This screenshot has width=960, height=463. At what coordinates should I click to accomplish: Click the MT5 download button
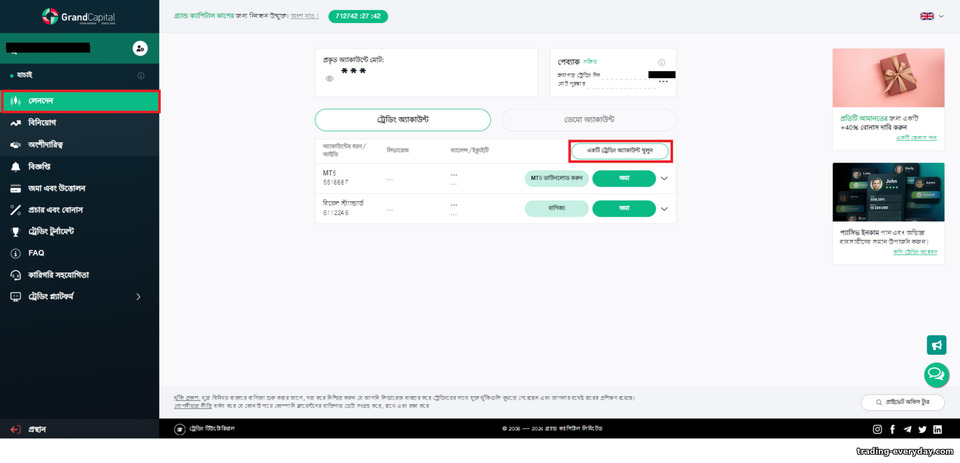coord(557,178)
